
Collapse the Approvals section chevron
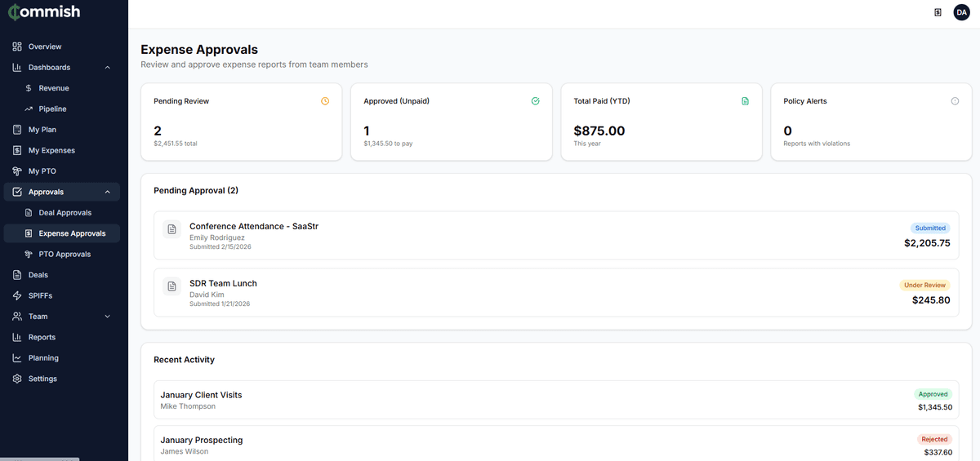click(108, 192)
